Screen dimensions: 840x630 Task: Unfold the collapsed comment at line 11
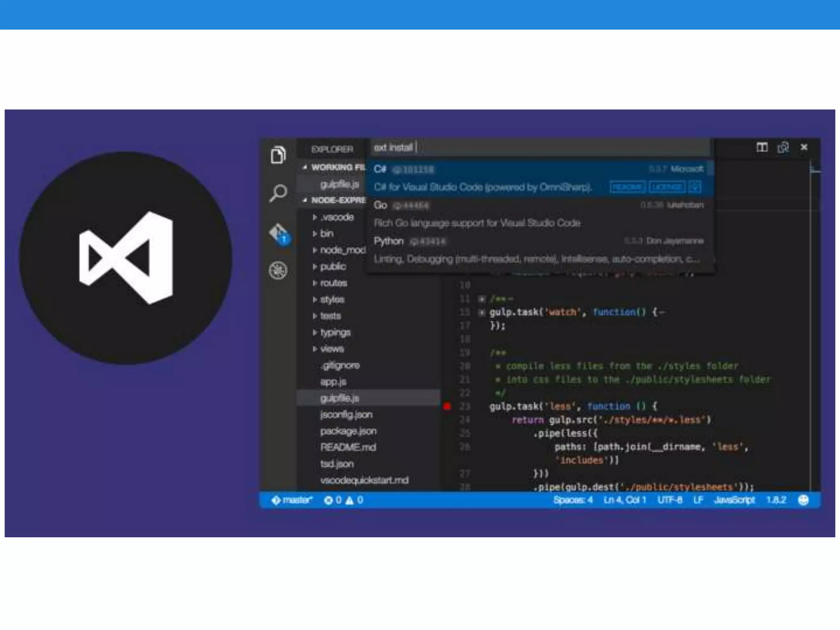pyautogui.click(x=482, y=299)
